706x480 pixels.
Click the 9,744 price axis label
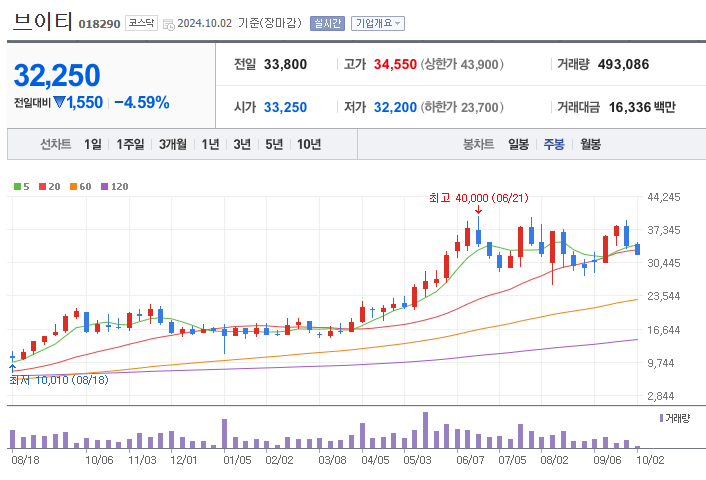[x=661, y=363]
